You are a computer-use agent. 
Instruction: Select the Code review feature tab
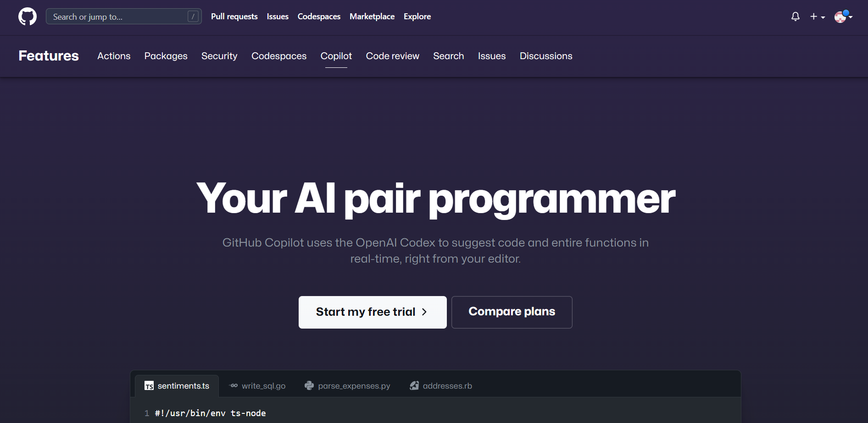(393, 56)
